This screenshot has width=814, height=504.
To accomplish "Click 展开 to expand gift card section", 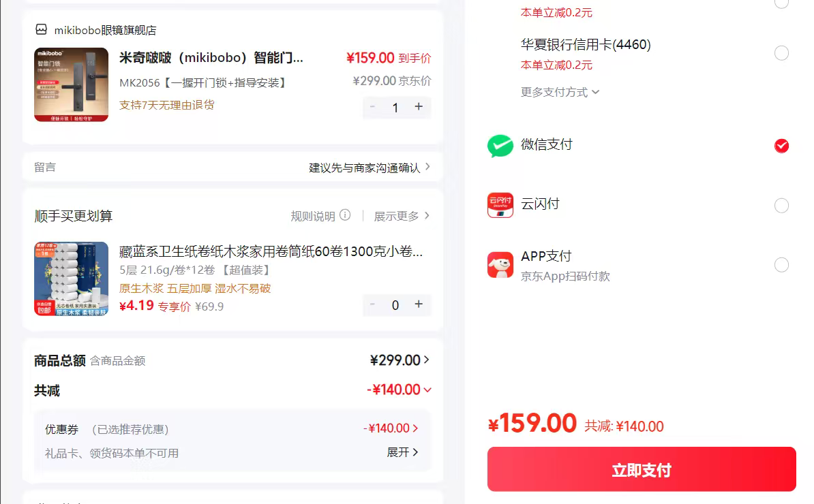I will click(x=402, y=452).
